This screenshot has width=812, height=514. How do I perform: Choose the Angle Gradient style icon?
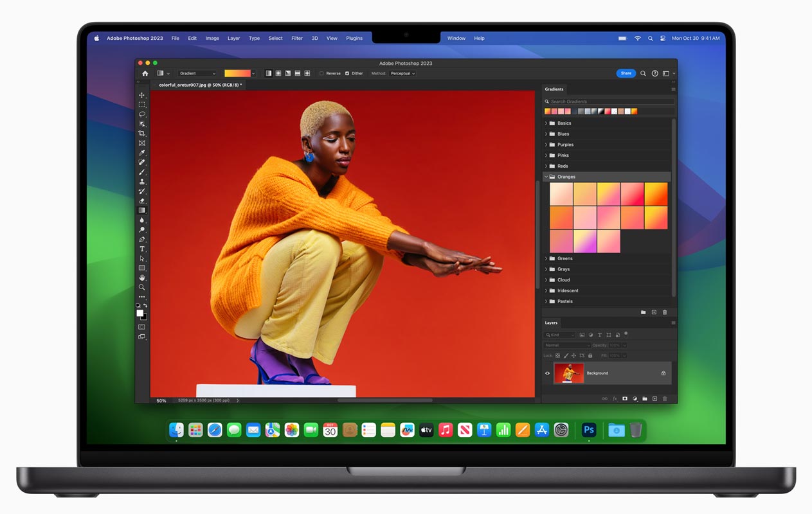[x=288, y=73]
